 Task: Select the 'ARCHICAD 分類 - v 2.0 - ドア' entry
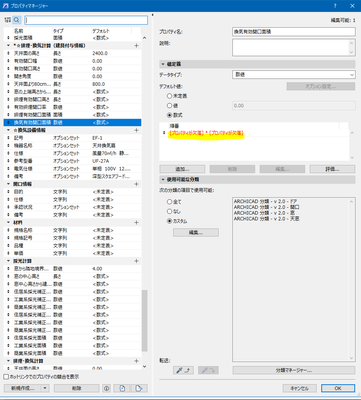265,202
